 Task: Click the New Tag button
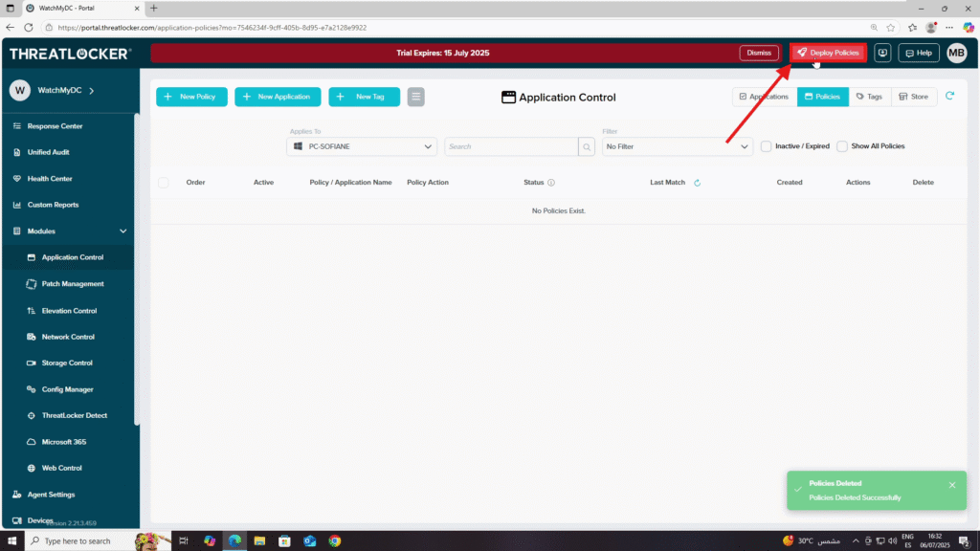(365, 97)
